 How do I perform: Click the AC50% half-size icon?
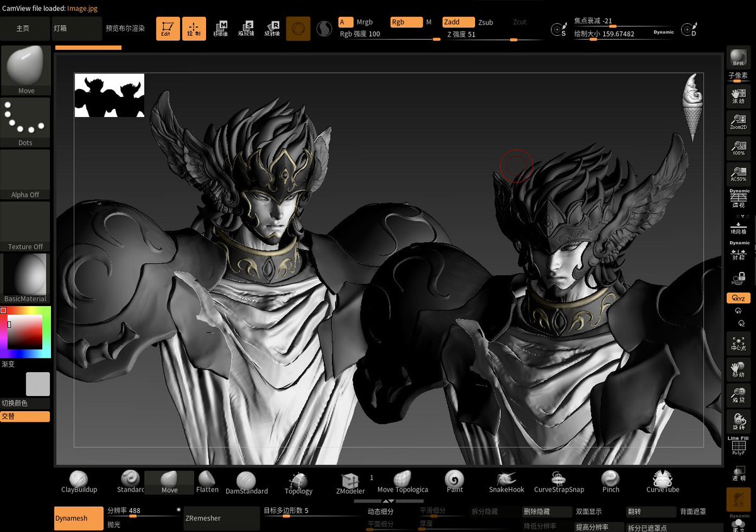pos(738,173)
